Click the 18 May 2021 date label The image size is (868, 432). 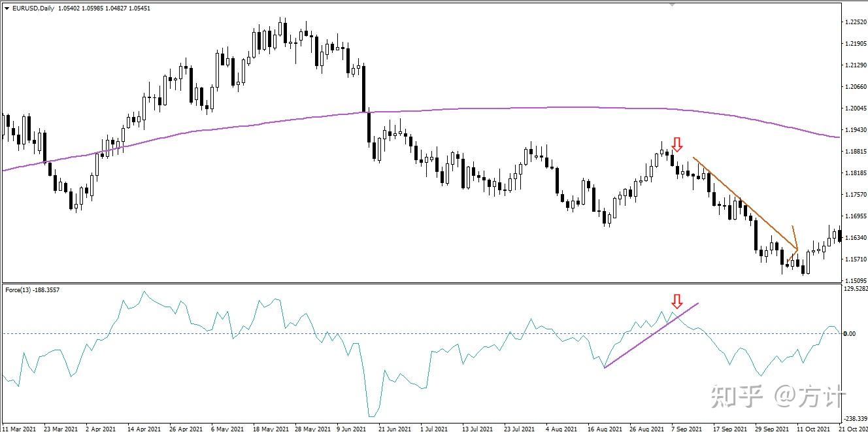271,429
